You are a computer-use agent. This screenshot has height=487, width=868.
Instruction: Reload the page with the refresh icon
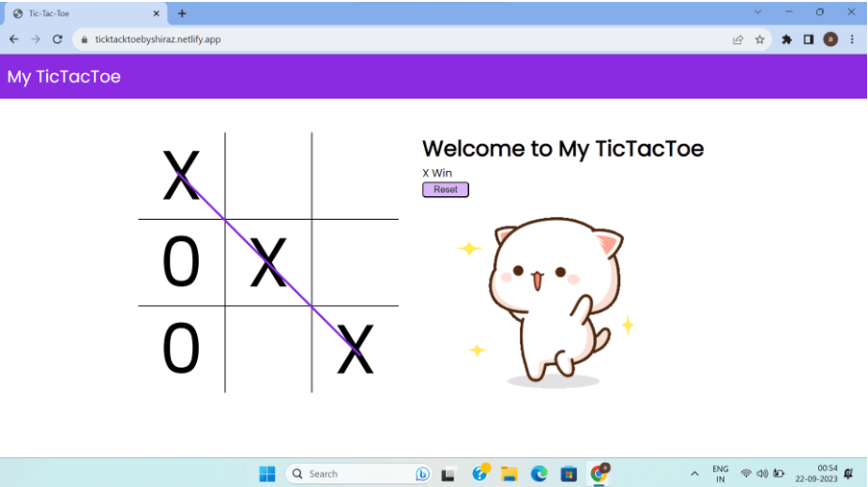58,39
